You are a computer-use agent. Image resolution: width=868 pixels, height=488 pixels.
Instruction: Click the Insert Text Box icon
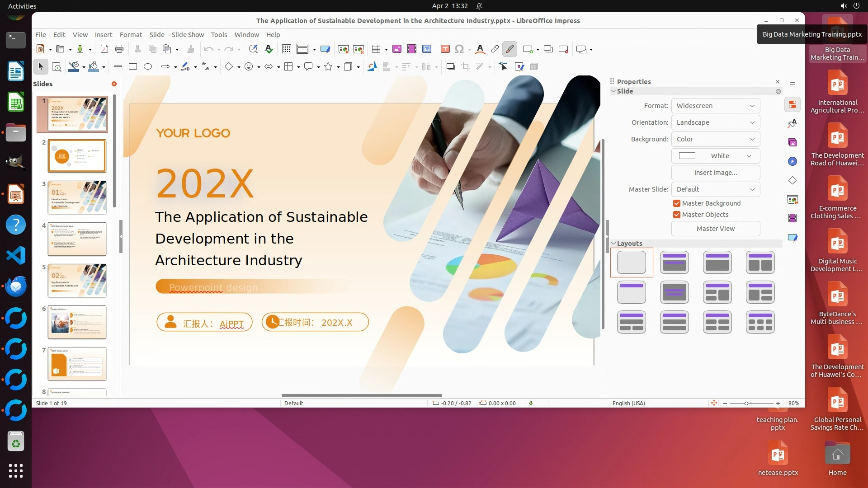click(445, 49)
